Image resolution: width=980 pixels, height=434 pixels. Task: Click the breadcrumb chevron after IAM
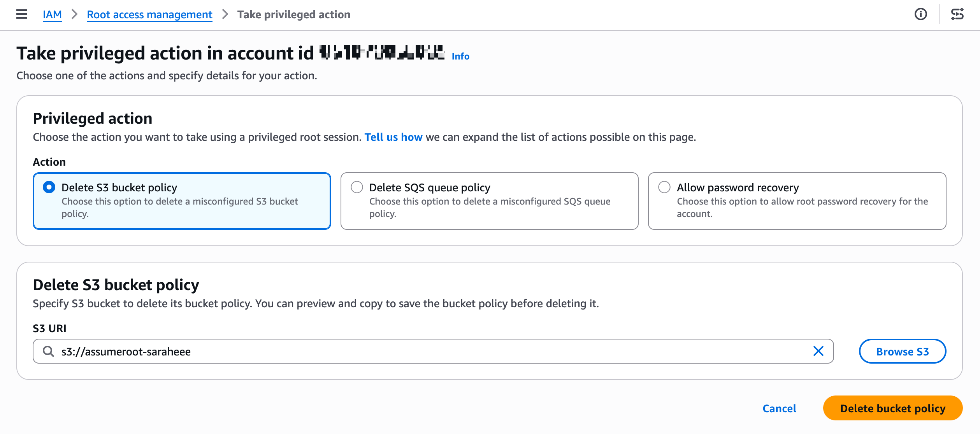coord(75,14)
